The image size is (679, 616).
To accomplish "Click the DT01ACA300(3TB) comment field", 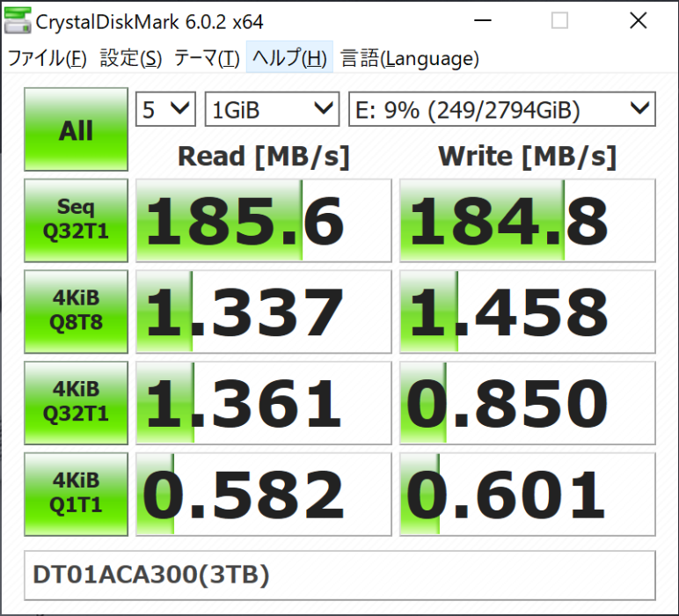I will click(x=339, y=576).
